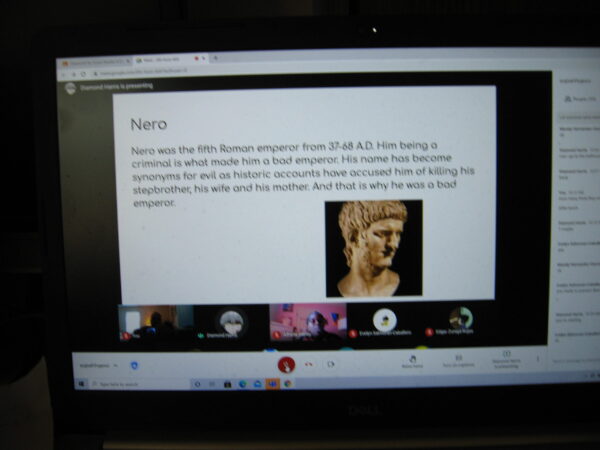Turn on captions in Meet bar
600x450 pixels.
tap(458, 361)
